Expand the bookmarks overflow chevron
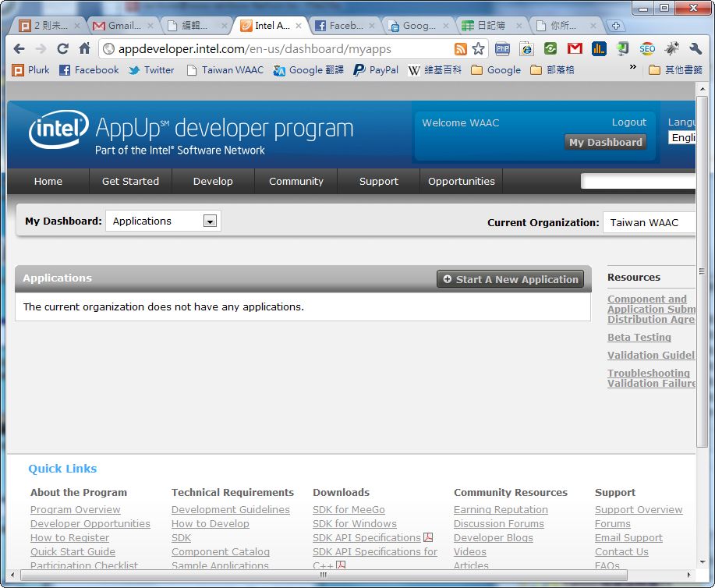 coord(632,66)
